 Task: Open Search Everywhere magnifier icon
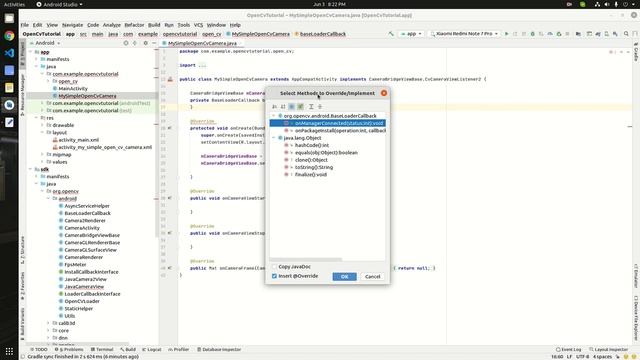tap(626, 34)
